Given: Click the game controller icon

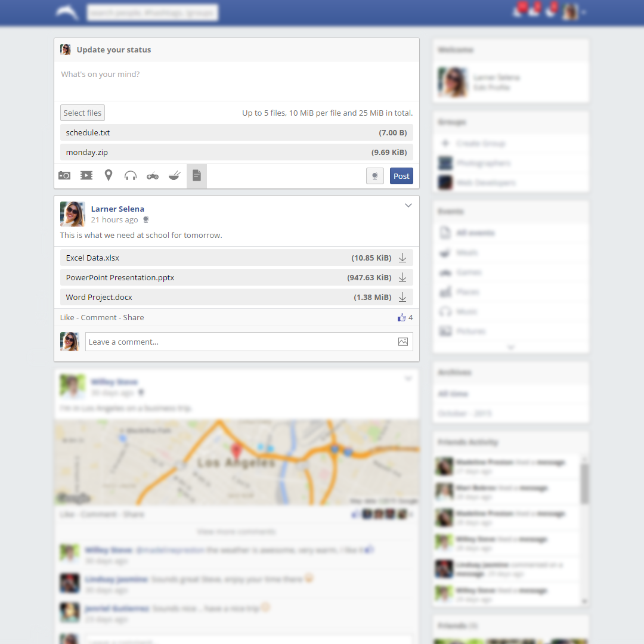Looking at the screenshot, I should point(152,175).
